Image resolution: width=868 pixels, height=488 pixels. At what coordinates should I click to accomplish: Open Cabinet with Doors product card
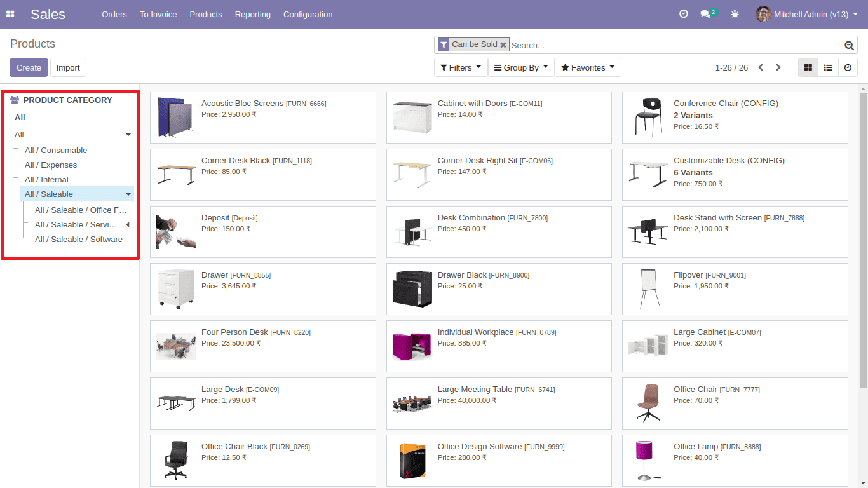(499, 118)
